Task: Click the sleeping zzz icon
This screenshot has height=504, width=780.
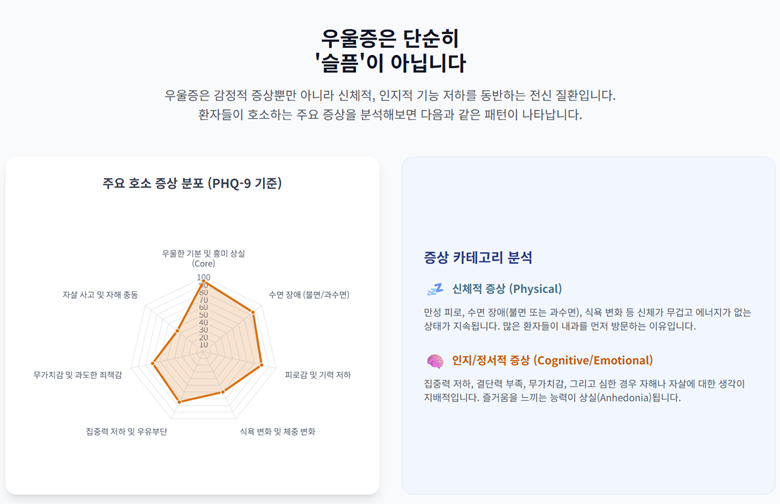Action: (x=435, y=289)
